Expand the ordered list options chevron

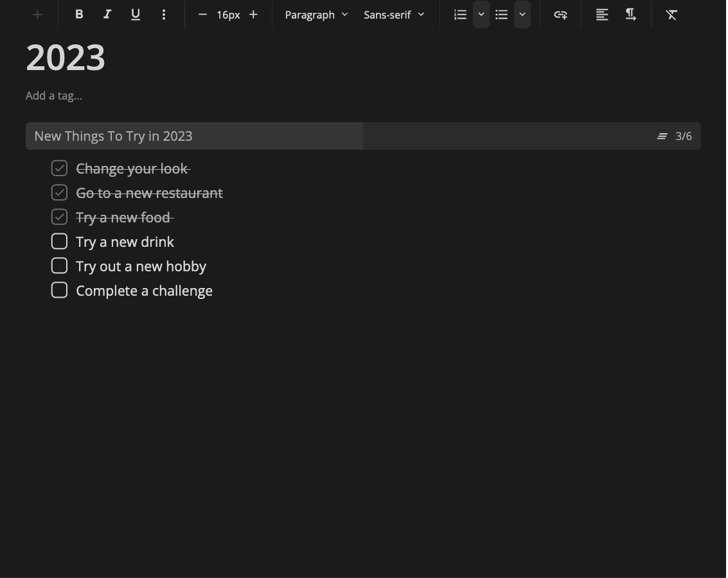point(481,14)
